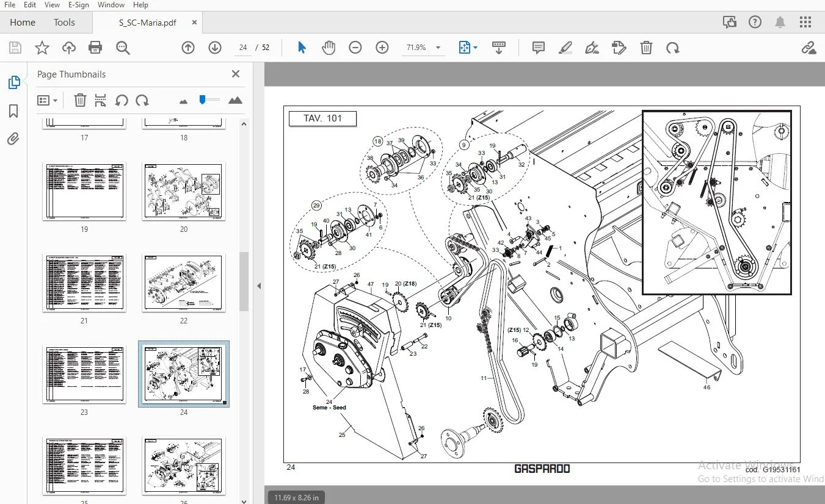Select the S_SC-Maria.pdf document tab

tap(147, 23)
